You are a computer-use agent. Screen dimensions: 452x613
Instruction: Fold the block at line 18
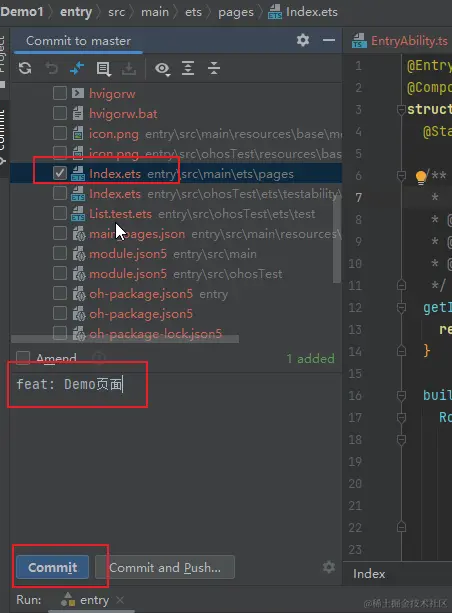click(401, 440)
